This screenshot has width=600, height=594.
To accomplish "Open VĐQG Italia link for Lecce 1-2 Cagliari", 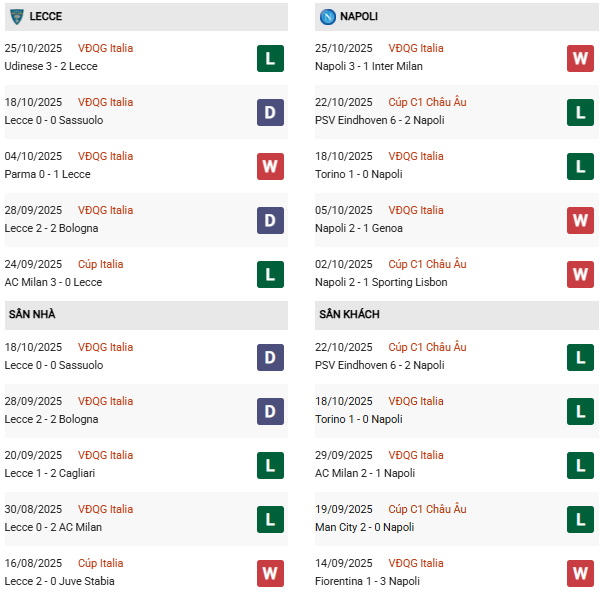I will coord(105,455).
